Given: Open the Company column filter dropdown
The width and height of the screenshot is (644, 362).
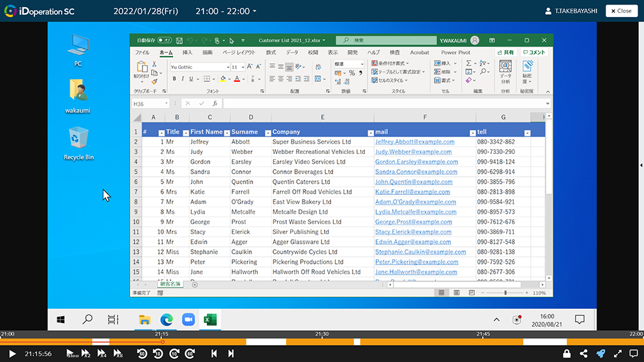Looking at the screenshot, I should click(371, 133).
